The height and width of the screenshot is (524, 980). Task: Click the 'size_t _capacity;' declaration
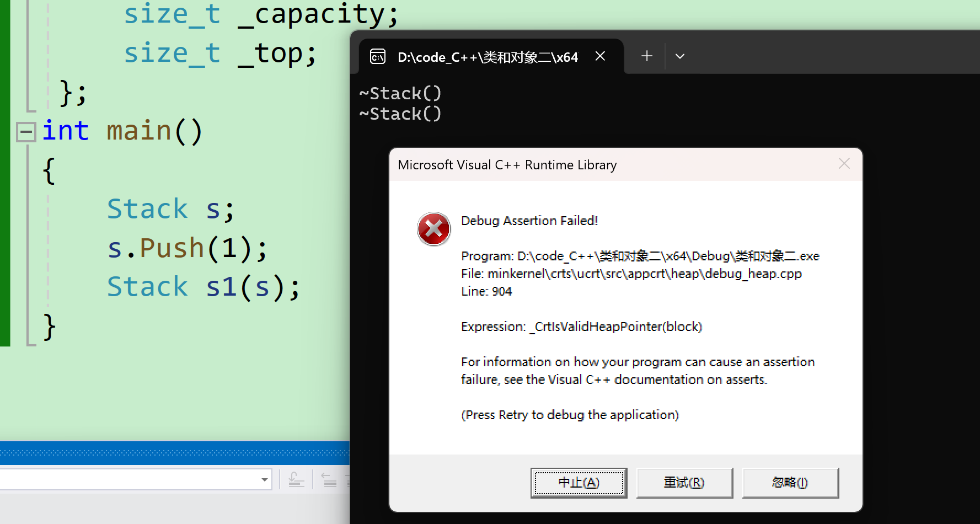pos(261,14)
